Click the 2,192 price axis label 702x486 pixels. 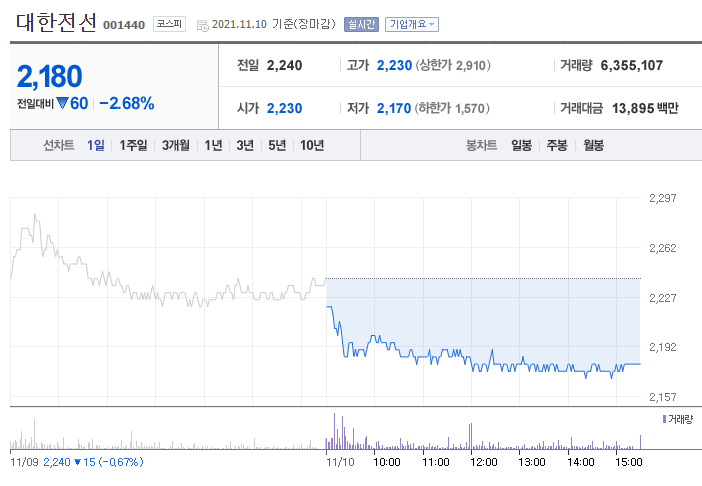click(x=663, y=347)
